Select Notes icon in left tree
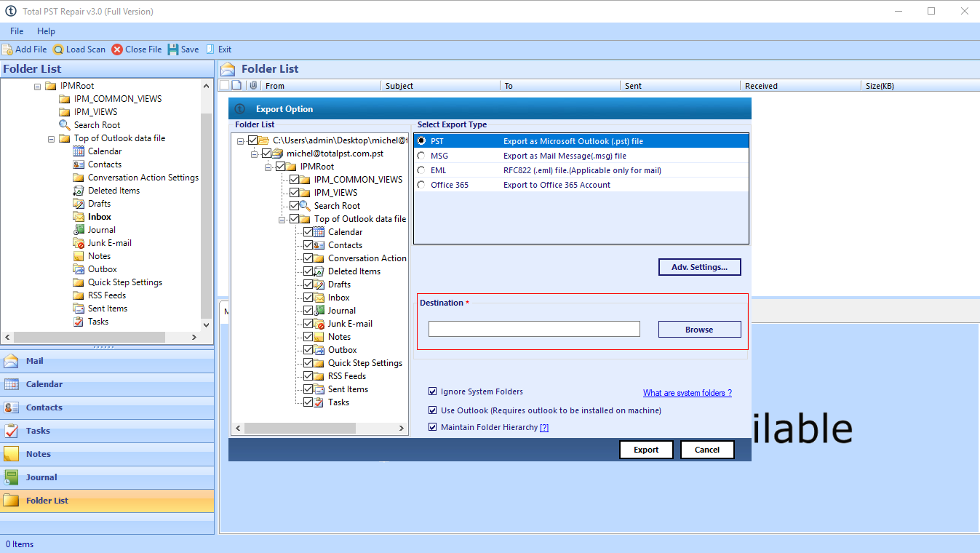The height and width of the screenshot is (553, 980). pos(79,256)
